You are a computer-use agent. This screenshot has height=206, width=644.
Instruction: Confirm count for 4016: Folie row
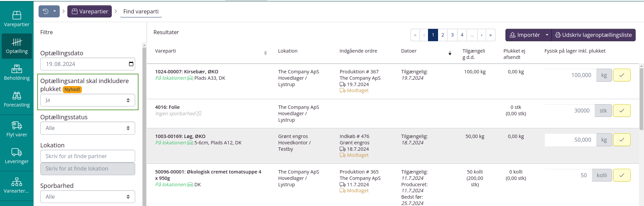pyautogui.click(x=622, y=111)
